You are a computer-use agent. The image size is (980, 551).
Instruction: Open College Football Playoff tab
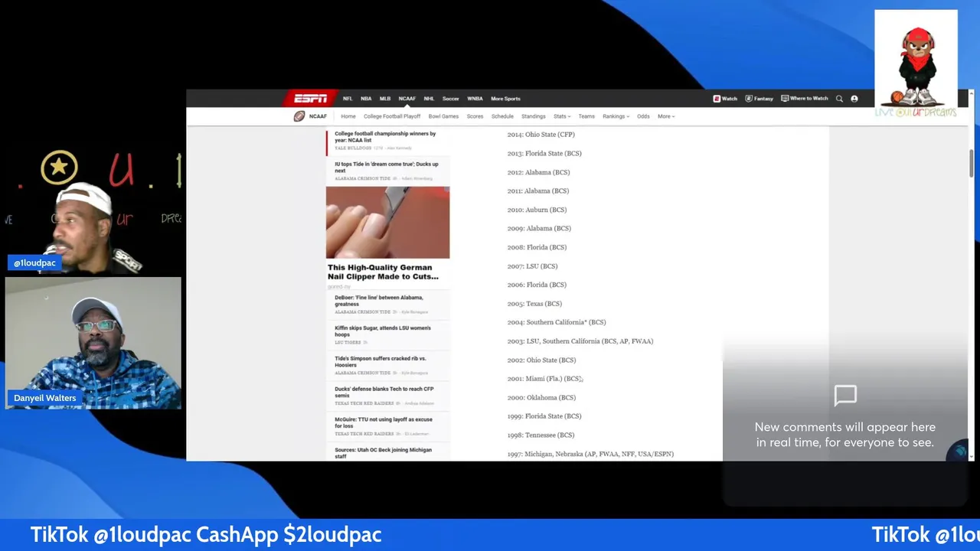point(392,116)
